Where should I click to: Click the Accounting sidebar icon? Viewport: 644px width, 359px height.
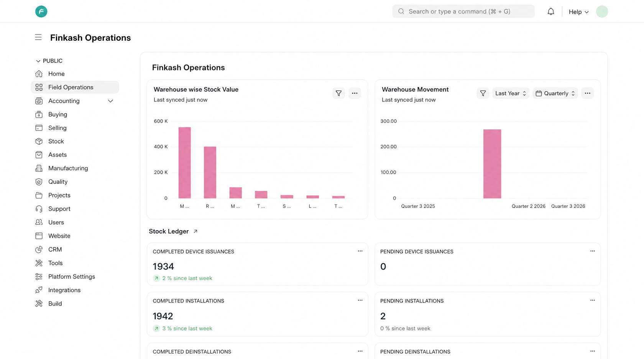39,101
